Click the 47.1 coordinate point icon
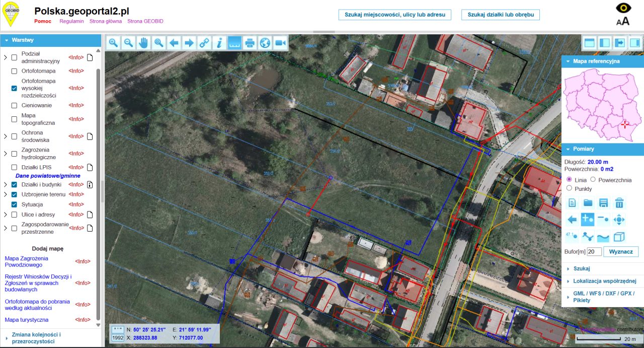 coord(572,236)
